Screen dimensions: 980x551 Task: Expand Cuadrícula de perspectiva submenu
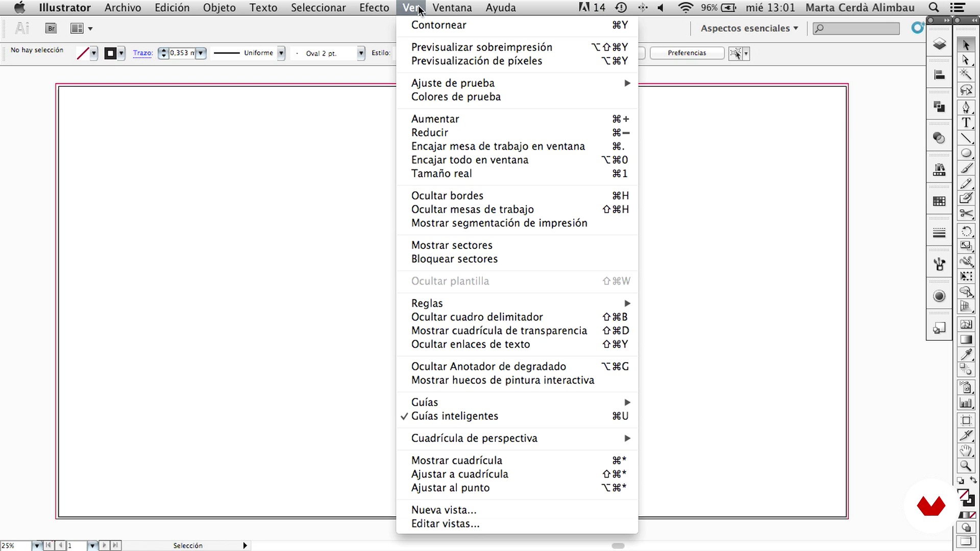(517, 438)
